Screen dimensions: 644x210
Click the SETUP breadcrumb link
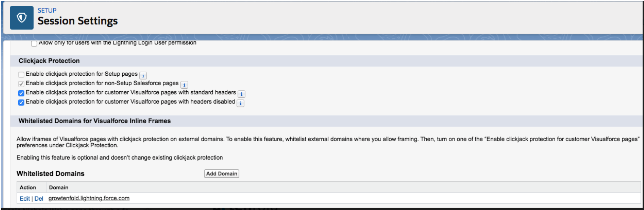click(x=47, y=10)
